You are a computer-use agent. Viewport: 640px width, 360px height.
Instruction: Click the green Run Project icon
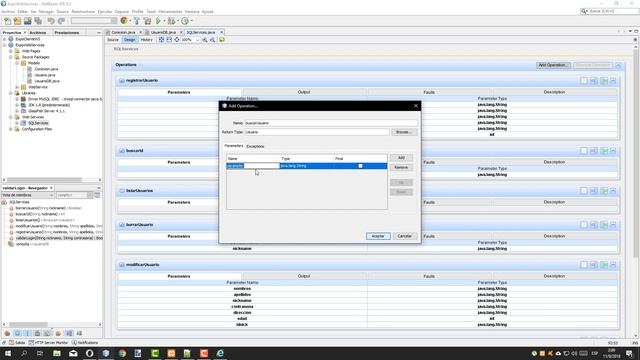tap(158, 21)
